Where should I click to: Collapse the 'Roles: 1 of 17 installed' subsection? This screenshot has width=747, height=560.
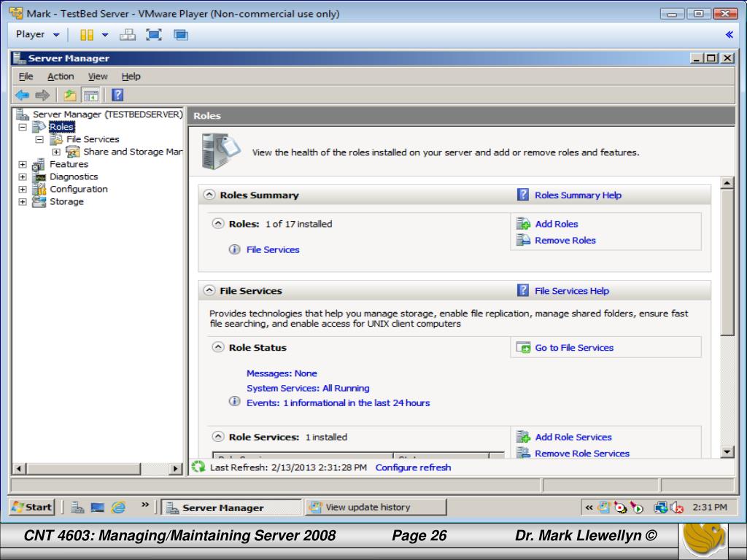[217, 223]
